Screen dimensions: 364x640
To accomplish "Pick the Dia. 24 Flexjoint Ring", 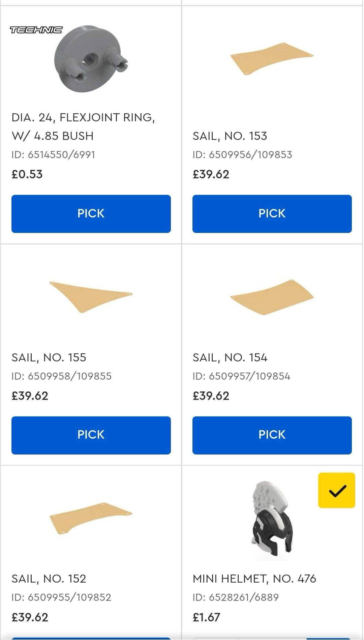I will coord(91,213).
